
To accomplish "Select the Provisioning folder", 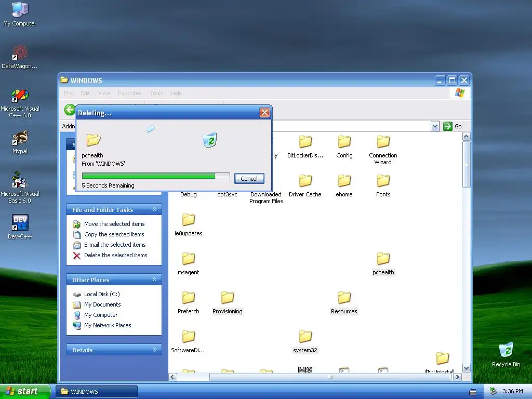I will click(x=228, y=303).
